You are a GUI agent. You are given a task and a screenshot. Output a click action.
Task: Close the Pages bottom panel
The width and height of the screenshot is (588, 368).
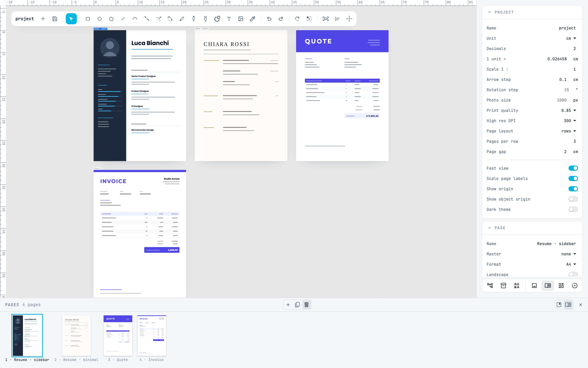(x=580, y=305)
